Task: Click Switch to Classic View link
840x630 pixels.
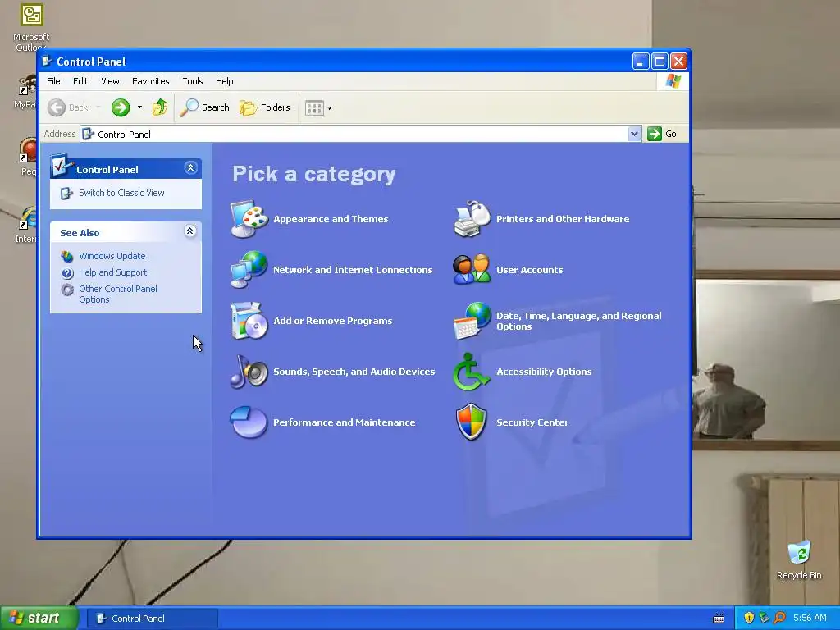Action: click(121, 193)
